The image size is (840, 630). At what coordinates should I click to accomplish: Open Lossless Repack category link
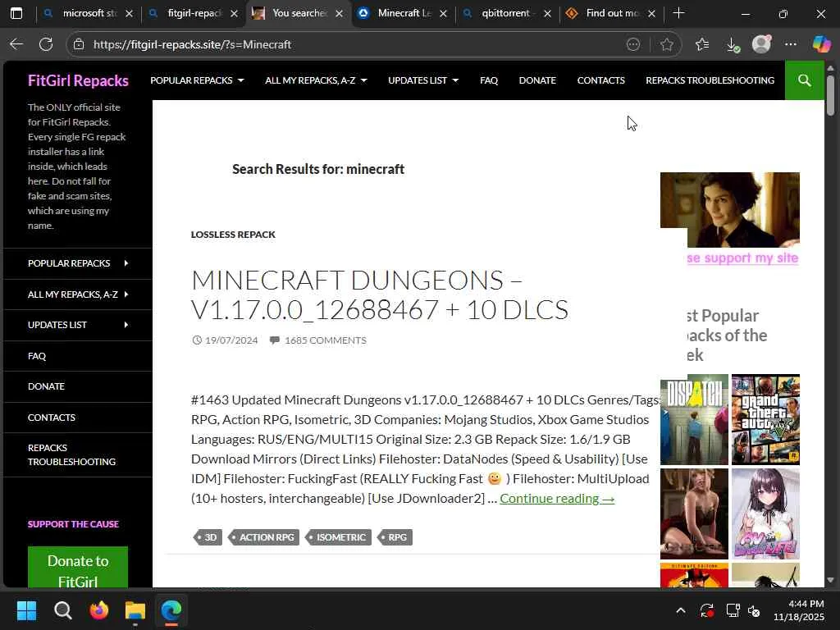pos(233,234)
